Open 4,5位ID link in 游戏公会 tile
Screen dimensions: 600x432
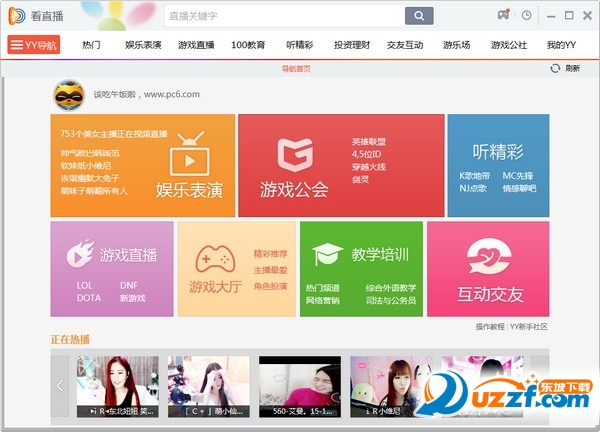(x=367, y=155)
